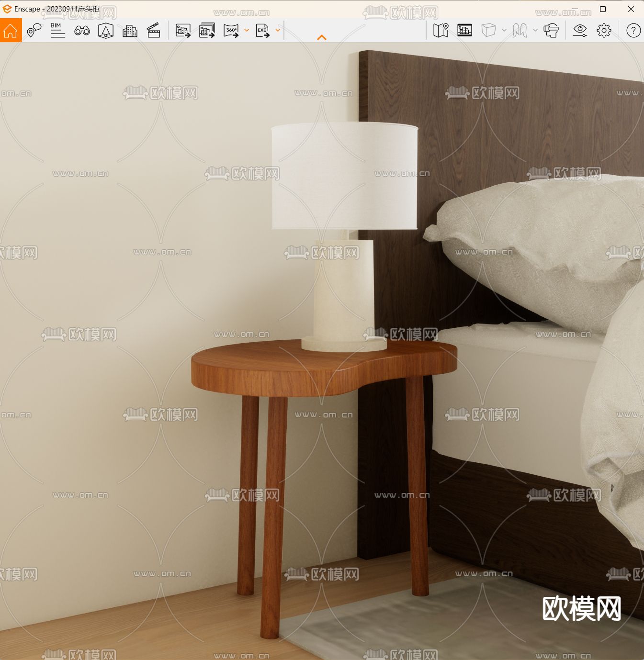This screenshot has height=660, width=644.
Task: Open the visual settings eye icon
Action: (x=580, y=30)
